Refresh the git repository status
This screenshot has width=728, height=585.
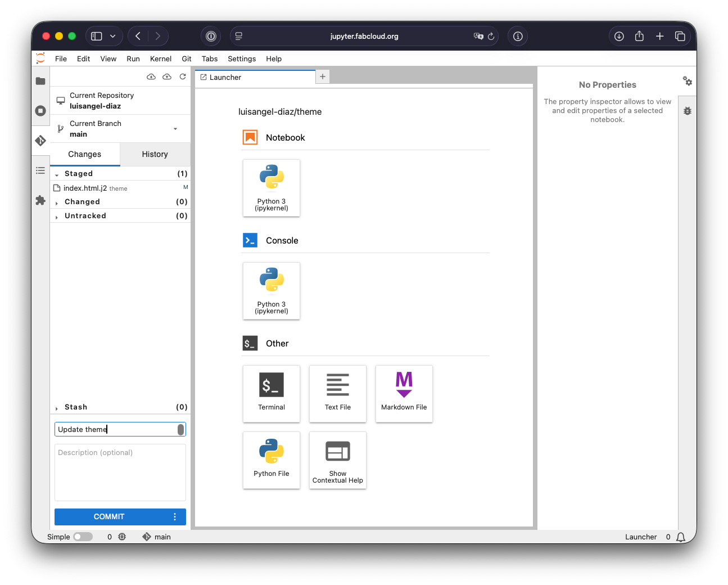(x=183, y=76)
